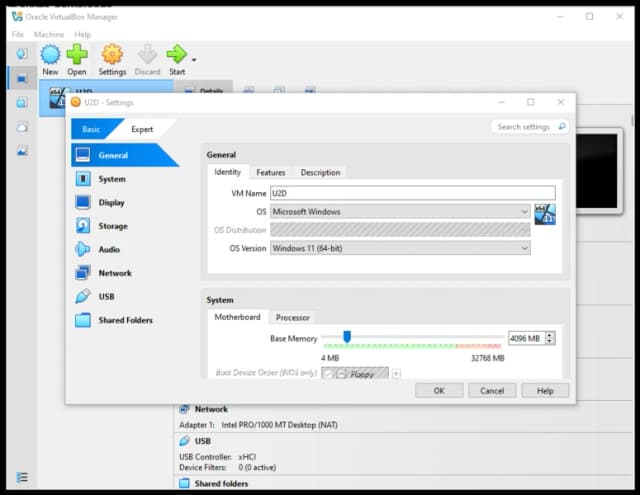The image size is (640, 495).
Task: Toggle the Floppy boot device checkbox
Action: (x=327, y=373)
